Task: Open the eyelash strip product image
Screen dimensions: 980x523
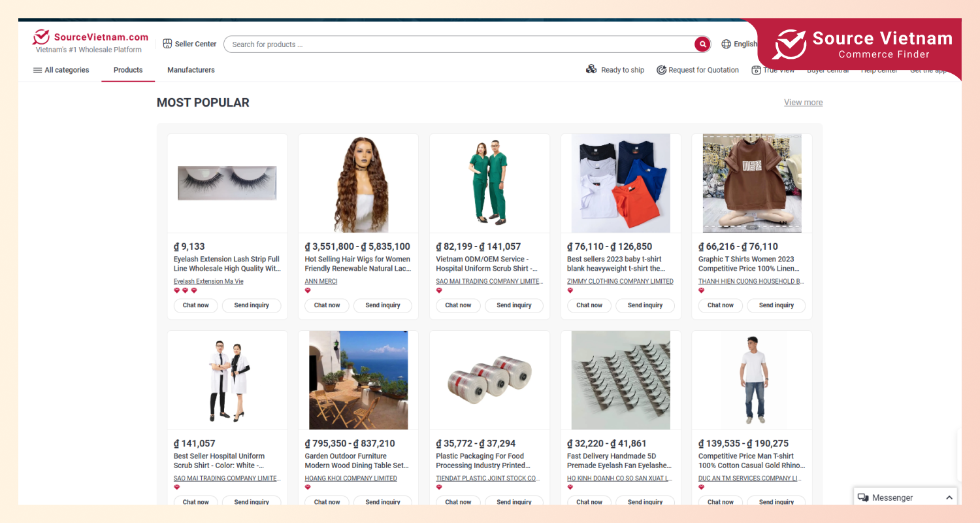Action: (227, 183)
